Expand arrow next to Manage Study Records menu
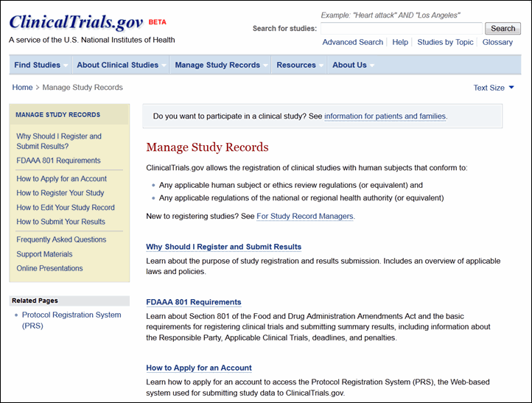This screenshot has height=403, width=532. 265,66
